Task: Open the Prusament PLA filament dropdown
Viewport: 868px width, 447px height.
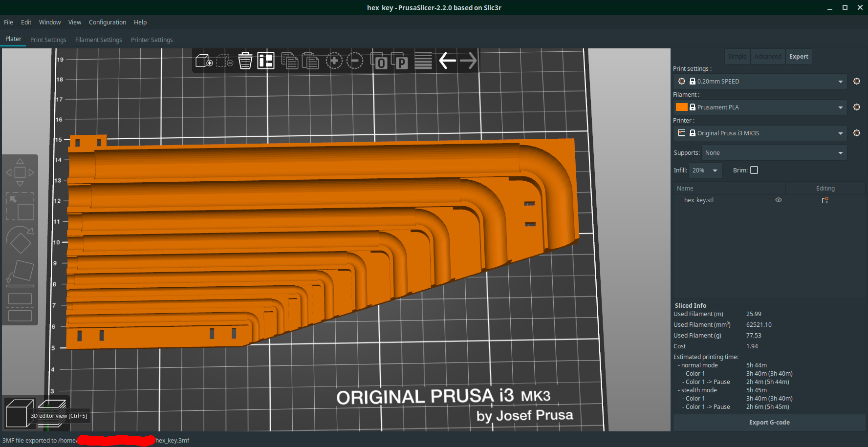Action: click(760, 107)
